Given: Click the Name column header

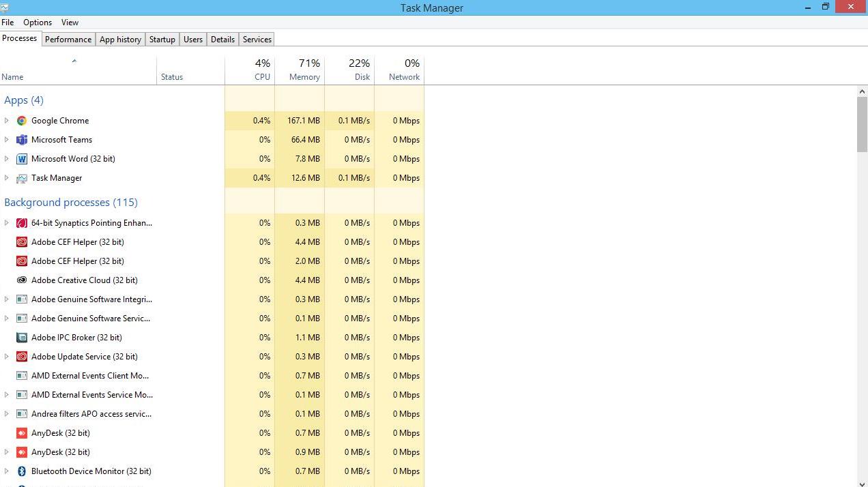Looking at the screenshot, I should (12, 77).
